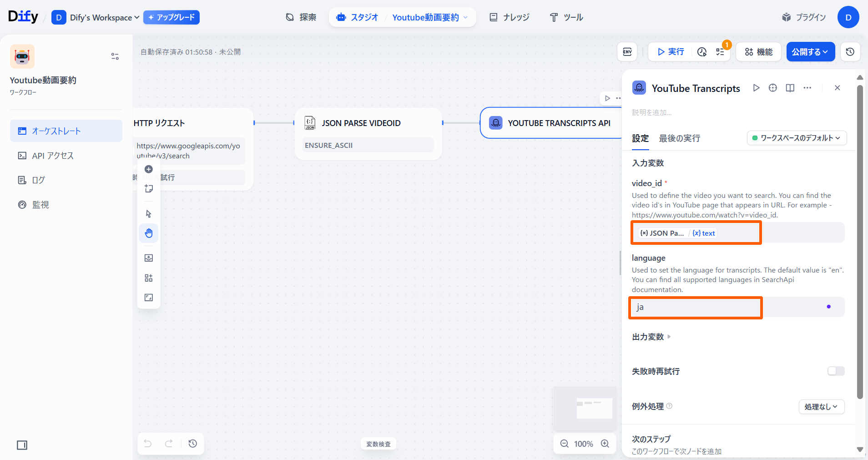Image resolution: width=868 pixels, height=460 pixels.
Task: Open the checklist icon with badge
Action: [x=720, y=52]
